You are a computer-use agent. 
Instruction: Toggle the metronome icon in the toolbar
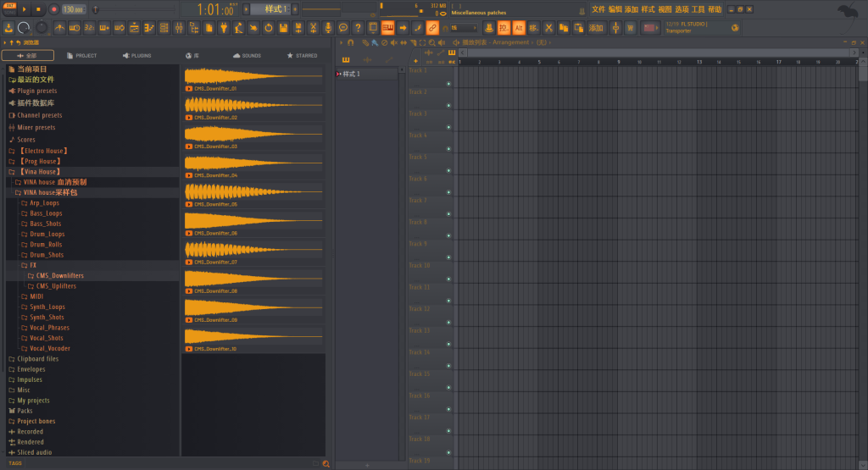coord(59,28)
